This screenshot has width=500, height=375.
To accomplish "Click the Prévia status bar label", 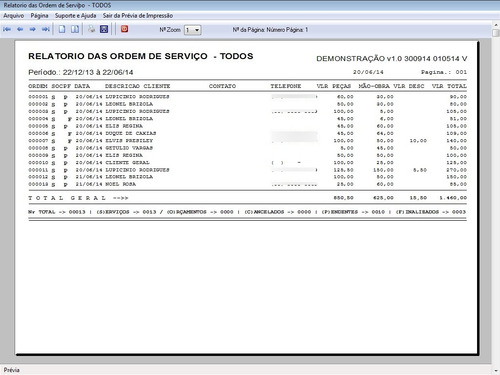I will (12, 370).
